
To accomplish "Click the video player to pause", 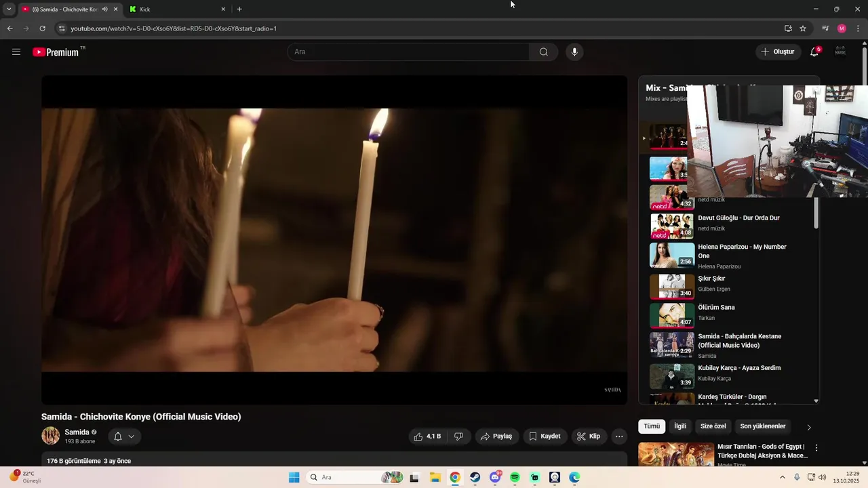I will (x=334, y=240).
